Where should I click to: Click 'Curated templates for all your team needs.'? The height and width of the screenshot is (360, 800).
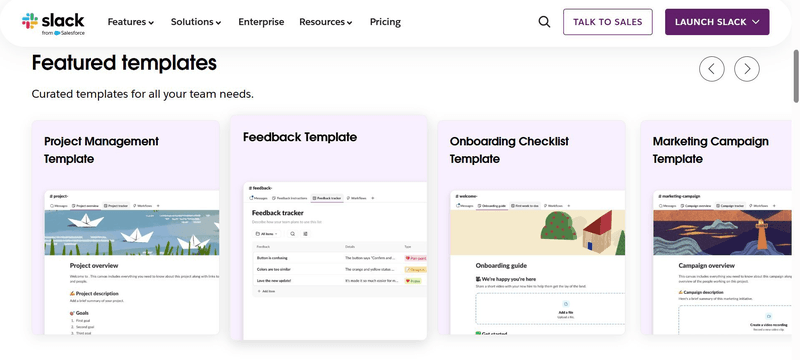click(142, 94)
